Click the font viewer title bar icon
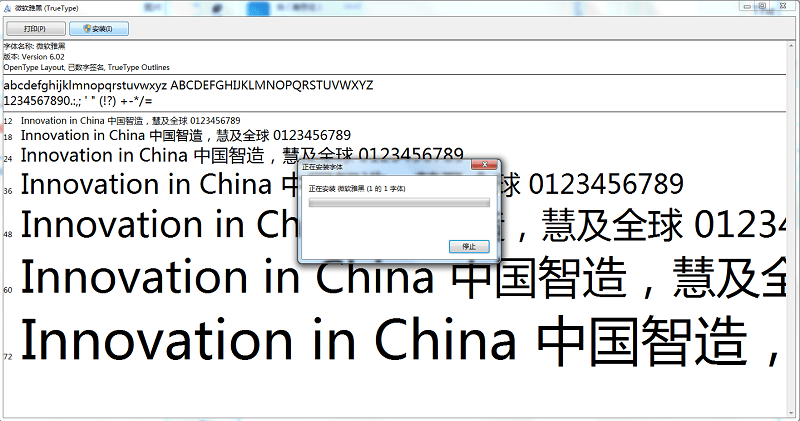800x421 pixels. click(7, 8)
